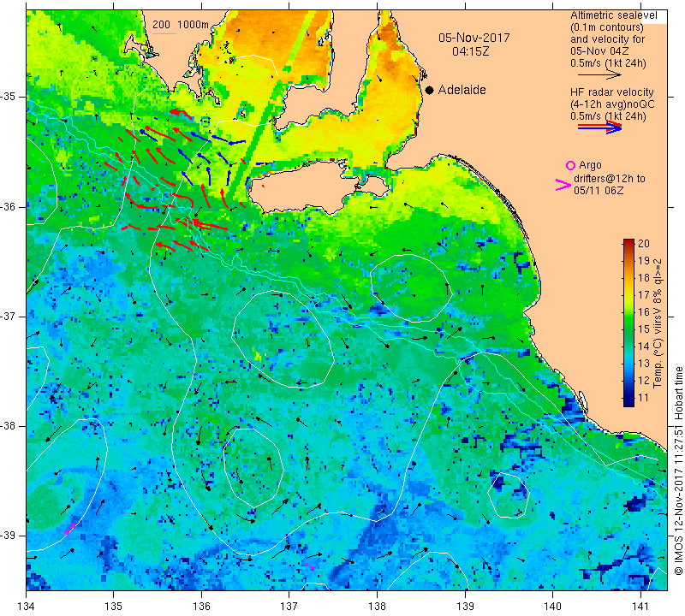The image size is (685, 616).
Task: Click the IMOS copyright timestamp text
Action: coord(678,471)
